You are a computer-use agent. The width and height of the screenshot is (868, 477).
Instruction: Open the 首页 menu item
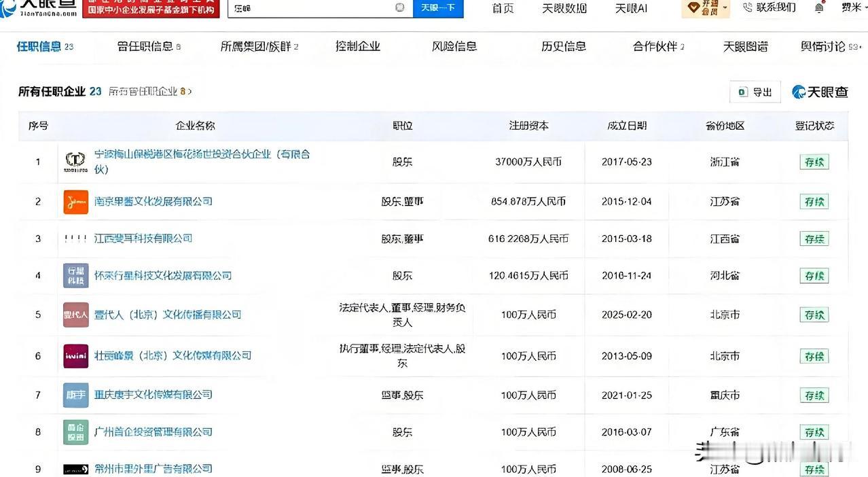pyautogui.click(x=503, y=8)
